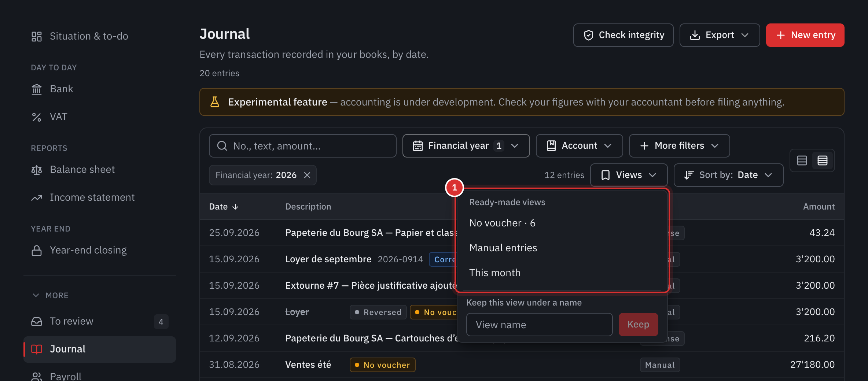
Task: Open Income statement trend icon
Action: coord(37,197)
